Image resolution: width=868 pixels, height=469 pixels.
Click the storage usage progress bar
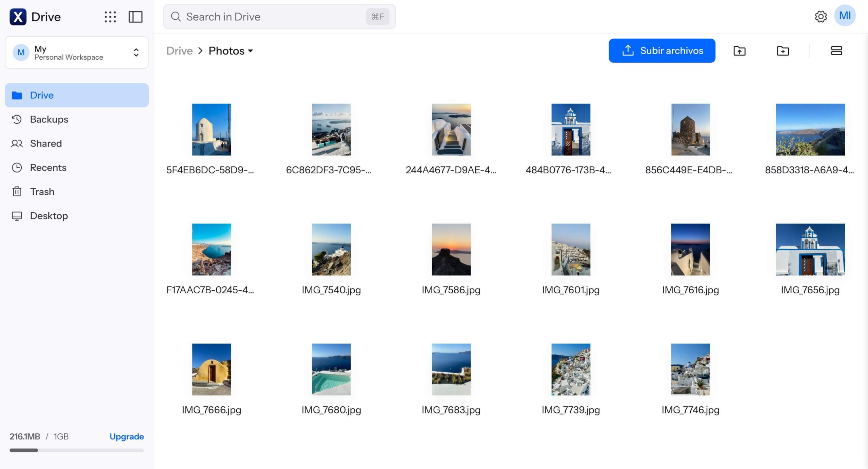tap(77, 450)
